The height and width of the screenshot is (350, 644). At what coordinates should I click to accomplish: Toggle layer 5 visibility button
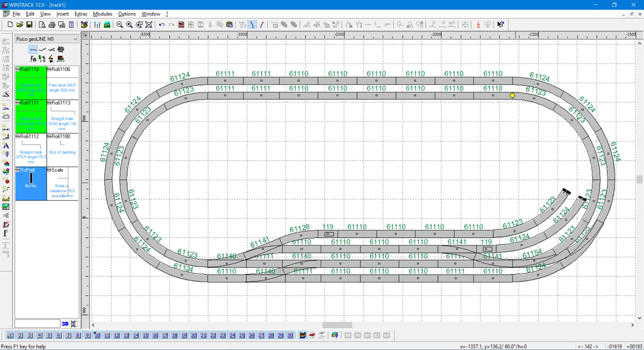tap(49, 335)
